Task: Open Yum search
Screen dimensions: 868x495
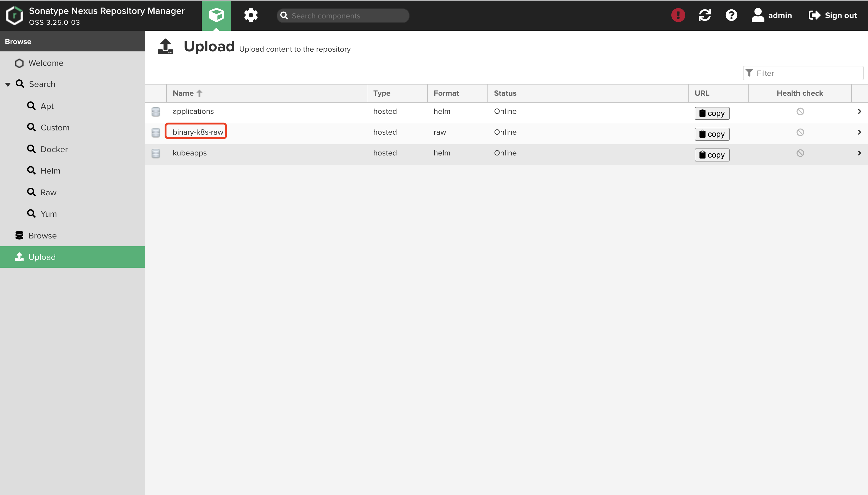Action: [49, 214]
